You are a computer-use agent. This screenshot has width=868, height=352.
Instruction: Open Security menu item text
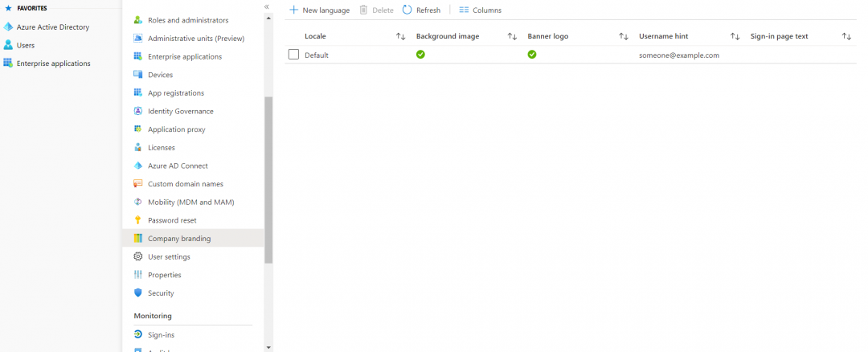(161, 293)
